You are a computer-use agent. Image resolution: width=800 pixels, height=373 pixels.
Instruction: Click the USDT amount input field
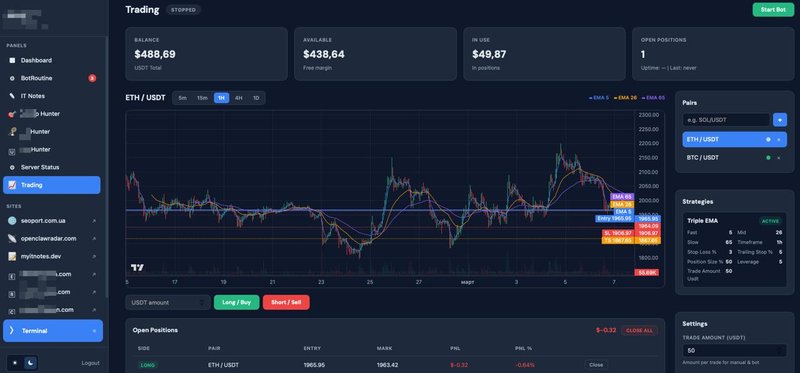click(168, 303)
